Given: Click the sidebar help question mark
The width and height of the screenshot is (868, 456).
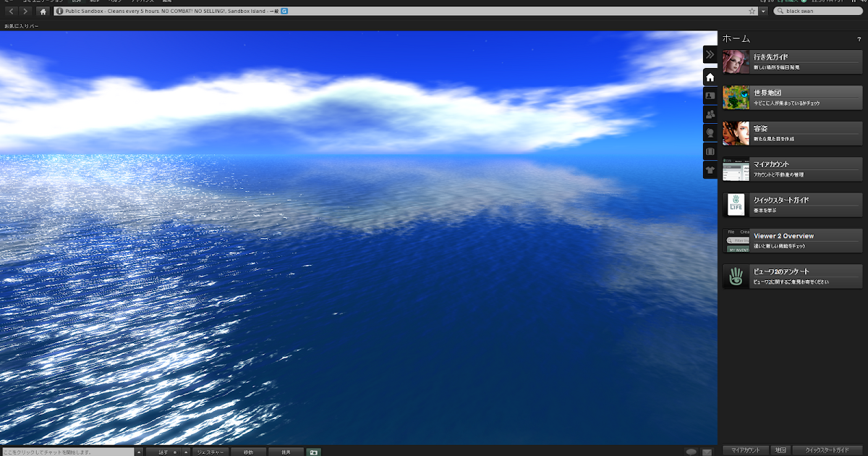Looking at the screenshot, I should tap(859, 39).
